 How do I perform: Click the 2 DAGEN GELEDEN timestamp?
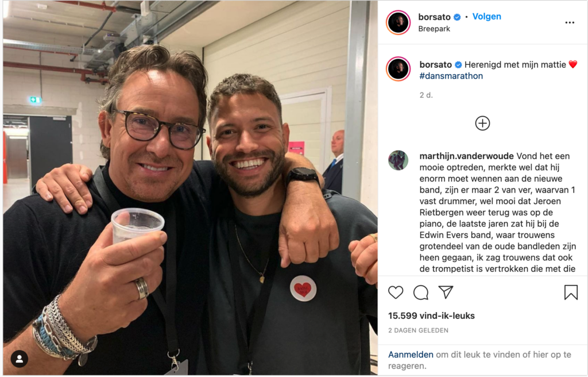click(x=418, y=330)
